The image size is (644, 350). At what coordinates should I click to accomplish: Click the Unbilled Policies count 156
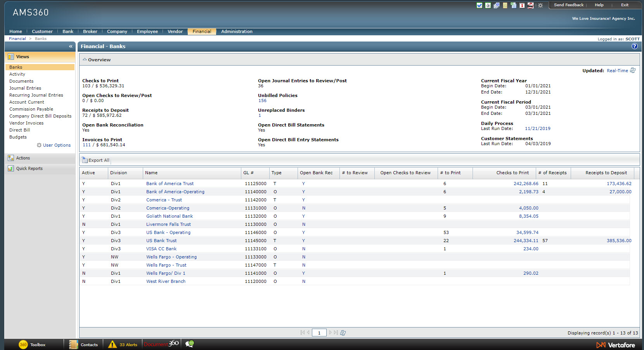pyautogui.click(x=262, y=100)
